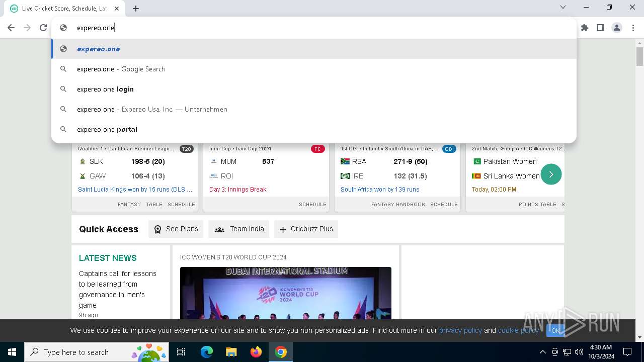This screenshot has width=644, height=362.
Task: Select the expereo one portal suggestion
Action: point(314,129)
